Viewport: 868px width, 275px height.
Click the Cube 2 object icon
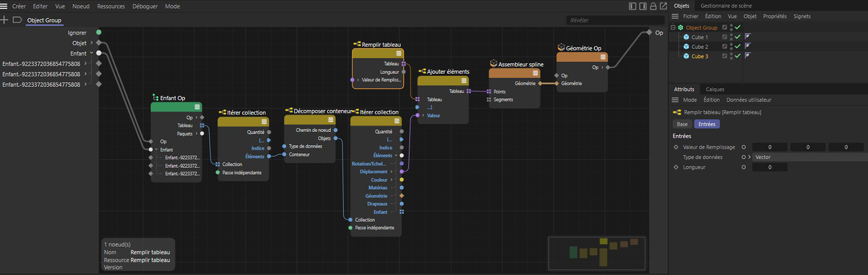pyautogui.click(x=686, y=47)
